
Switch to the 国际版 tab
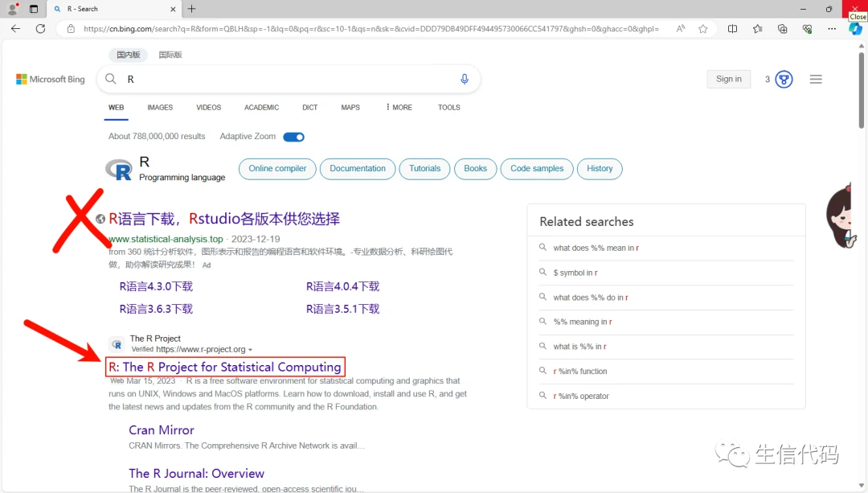point(170,55)
